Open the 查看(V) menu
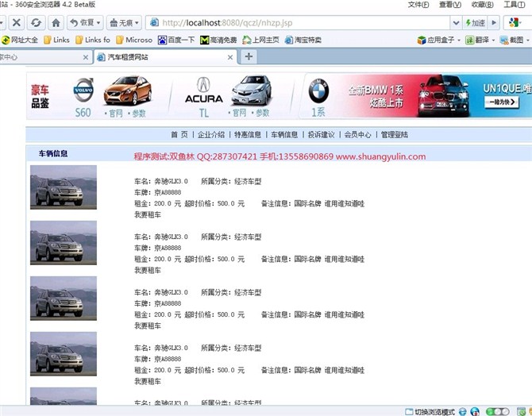The image size is (532, 416). point(450,5)
